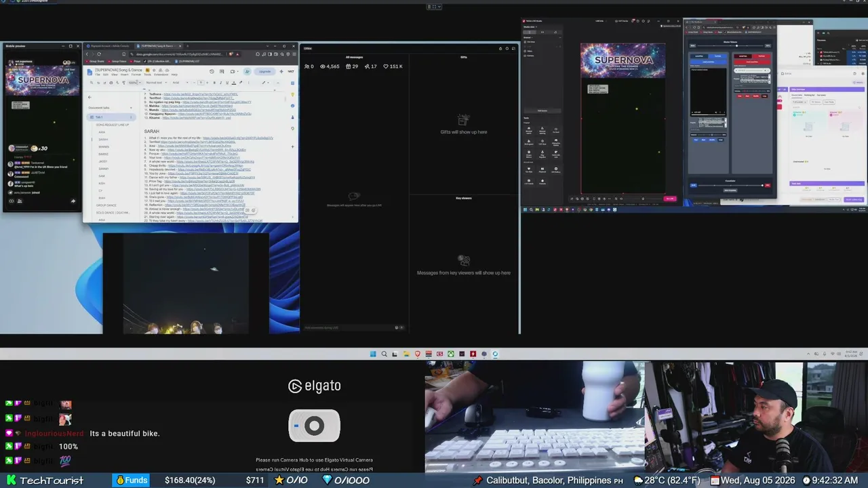Image resolution: width=868 pixels, height=488 pixels.
Task: Reload the page in the browser window
Action: [99, 54]
